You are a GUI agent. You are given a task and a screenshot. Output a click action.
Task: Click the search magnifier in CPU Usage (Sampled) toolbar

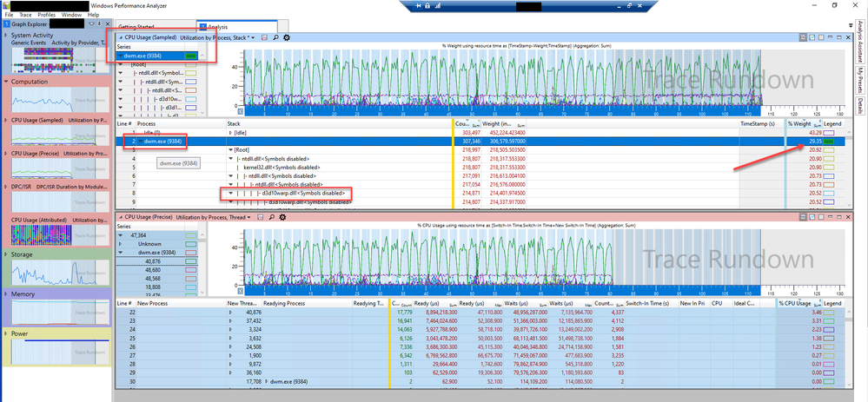point(275,37)
